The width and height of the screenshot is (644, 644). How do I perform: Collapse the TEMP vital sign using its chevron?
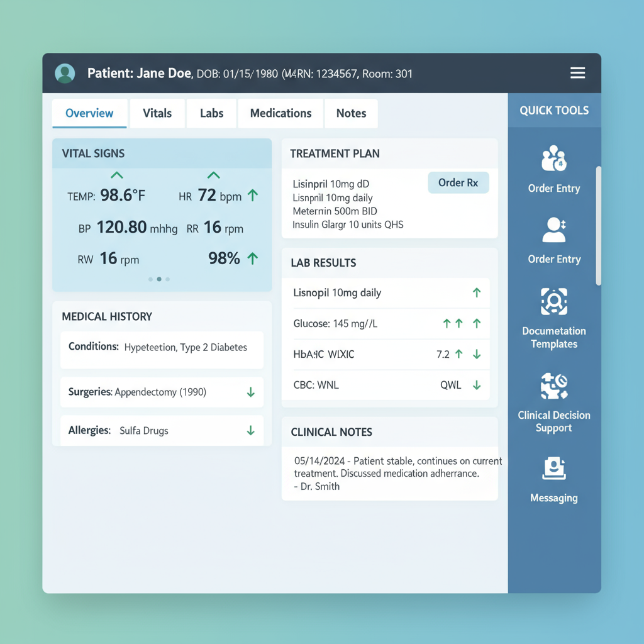pos(116,175)
